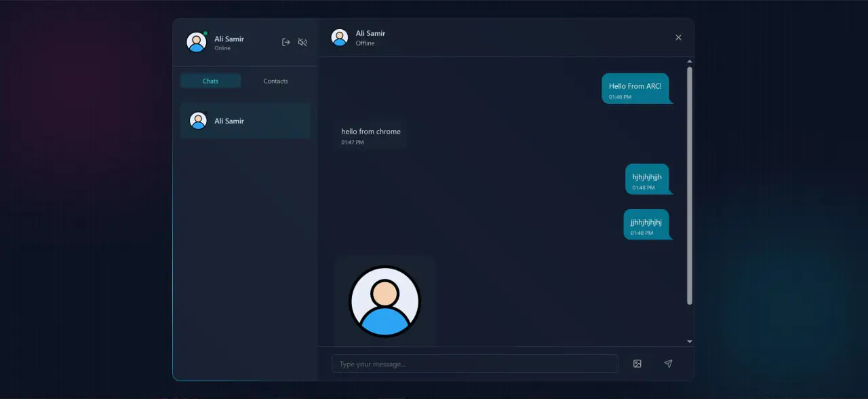Viewport: 868px width, 399px height.
Task: Open the Contacts tab
Action: [275, 81]
